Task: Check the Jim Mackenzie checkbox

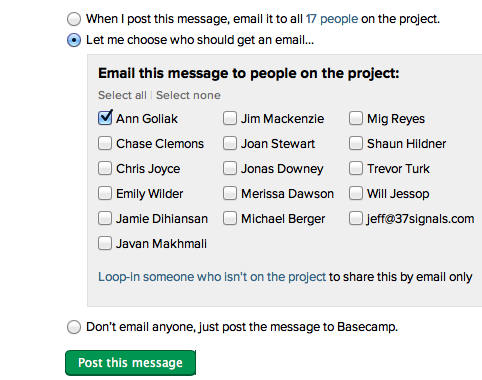Action: (x=230, y=118)
